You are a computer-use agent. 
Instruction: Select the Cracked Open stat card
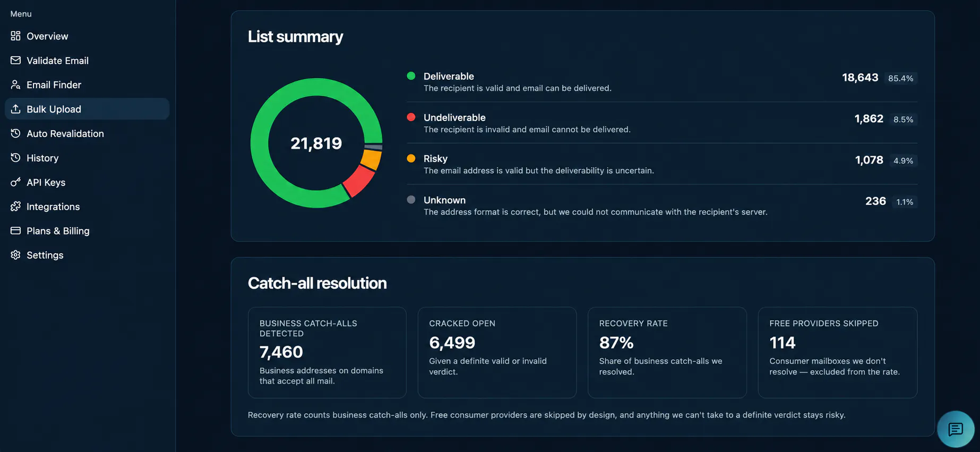click(x=497, y=352)
